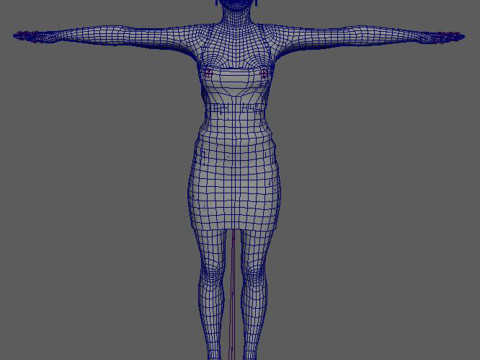Click the magenta vertical line between the legs
The height and width of the screenshot is (360, 480).
tap(233, 295)
